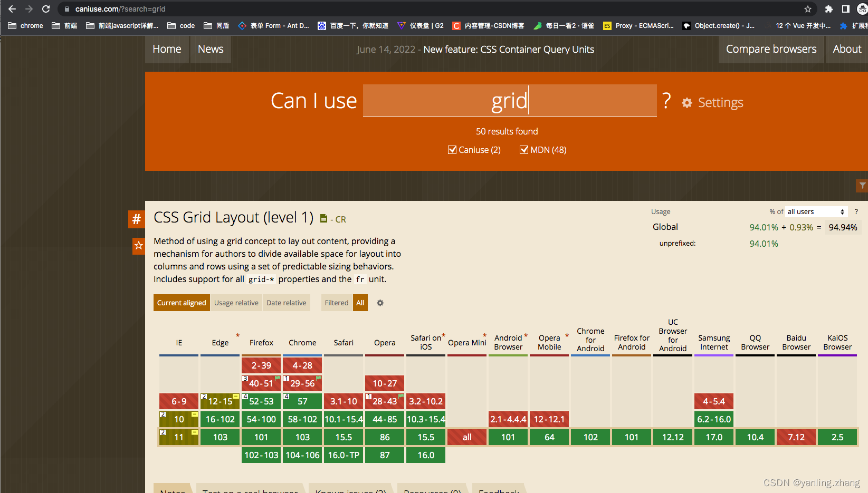Click the KaiOS Browser 2.5 cell
The width and height of the screenshot is (868, 493).
click(837, 437)
